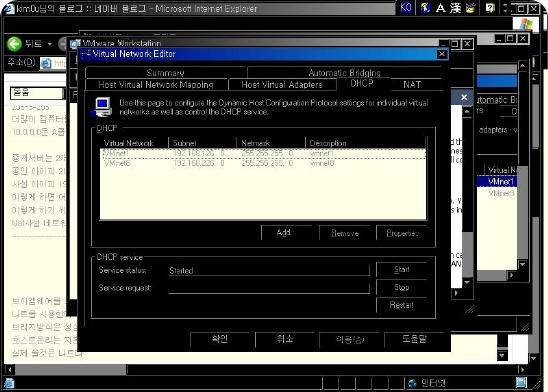The image size is (548, 392).
Task: Click status bar page icon at left
Action: click(x=9, y=383)
